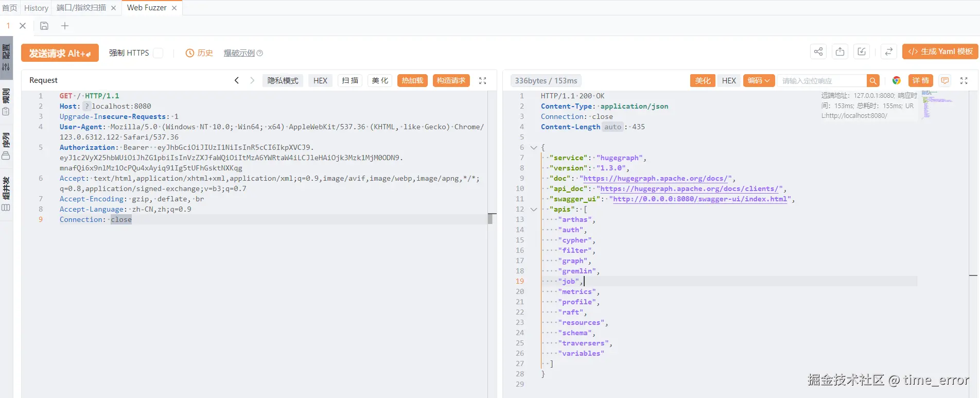Click the orange search button for response locate
The width and height of the screenshot is (980, 398).
pos(873,81)
